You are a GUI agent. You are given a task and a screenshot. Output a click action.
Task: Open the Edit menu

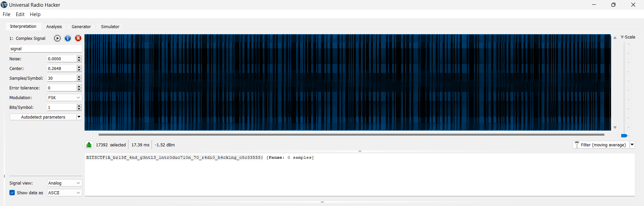20,14
